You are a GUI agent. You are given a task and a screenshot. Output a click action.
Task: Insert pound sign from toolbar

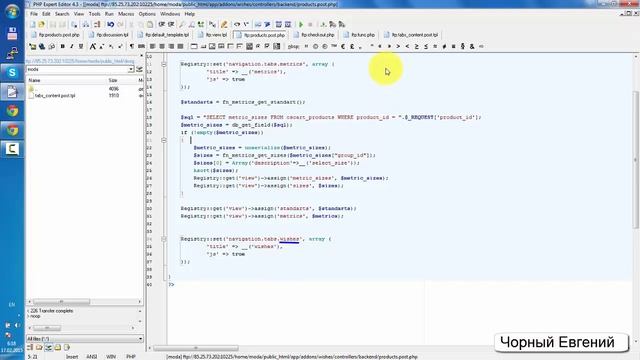[x=352, y=47]
